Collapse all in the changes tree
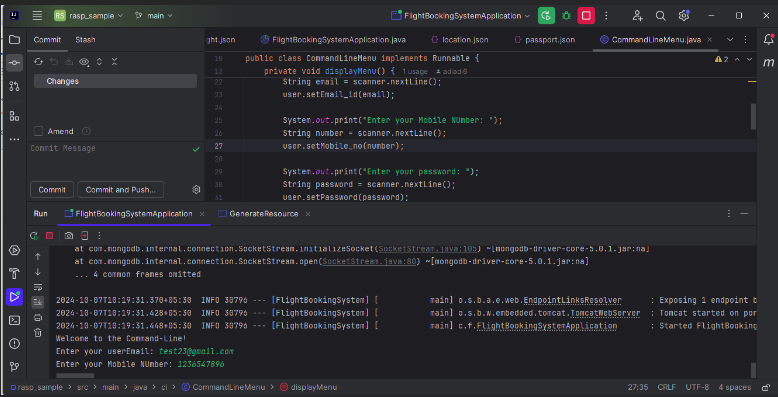 click(114, 62)
